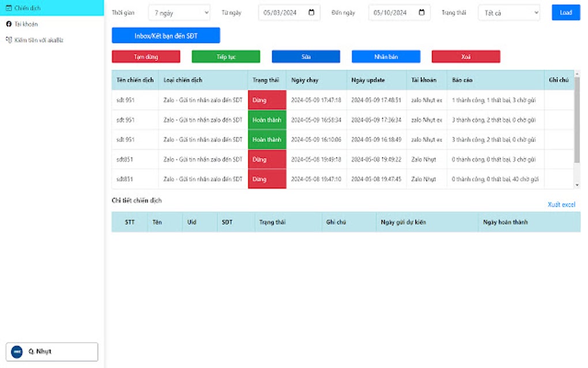Click the green Tiếp tục button
This screenshot has width=588, height=368.
click(226, 57)
